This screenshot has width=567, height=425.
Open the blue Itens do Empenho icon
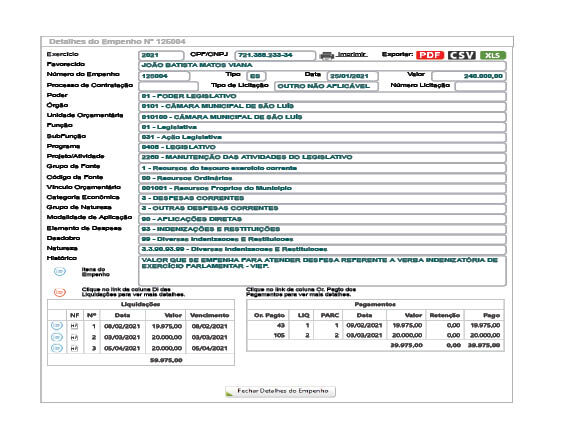(x=60, y=271)
